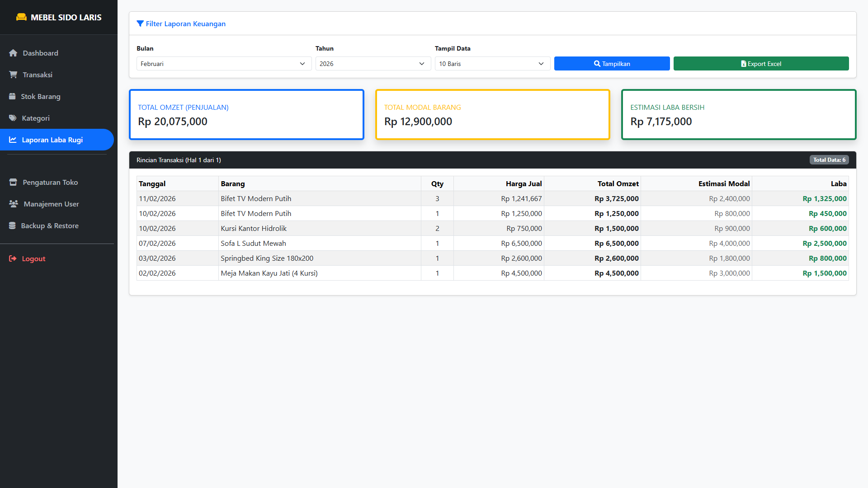Open the Bulan dropdown showing Februari

(x=224, y=64)
